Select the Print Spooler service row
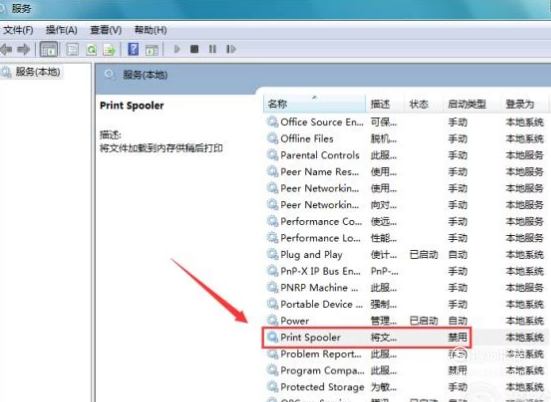Image resolution: width=551 pixels, height=402 pixels. 406,337
